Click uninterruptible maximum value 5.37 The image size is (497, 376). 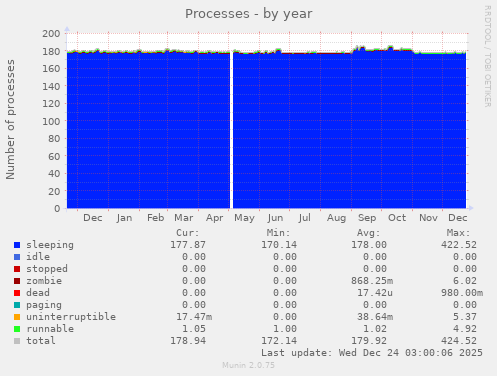coord(465,317)
